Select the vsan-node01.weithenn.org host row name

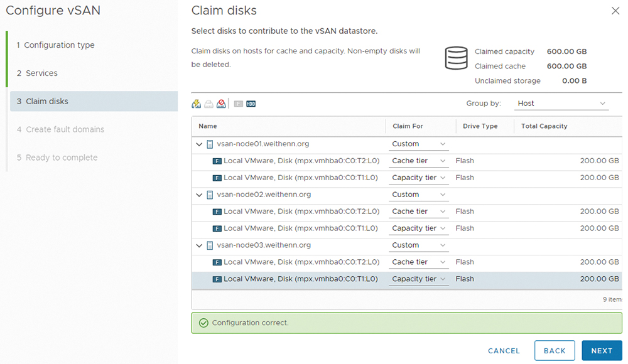[x=263, y=144]
